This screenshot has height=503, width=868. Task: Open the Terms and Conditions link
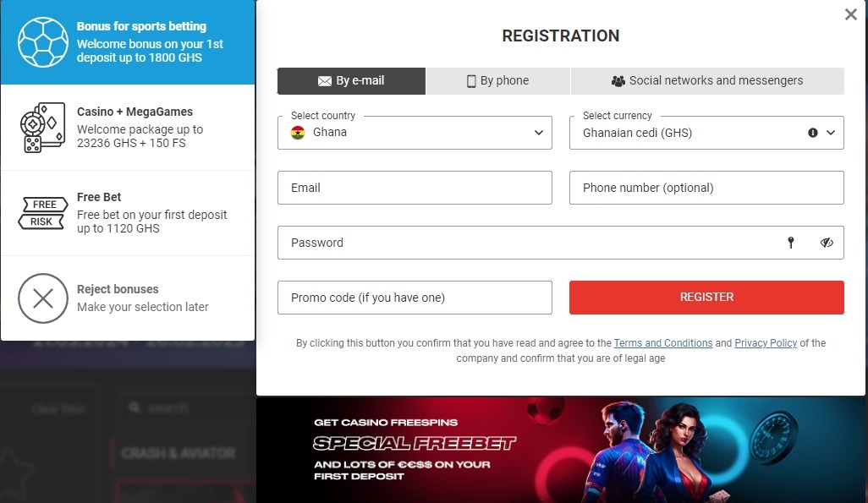click(x=663, y=343)
